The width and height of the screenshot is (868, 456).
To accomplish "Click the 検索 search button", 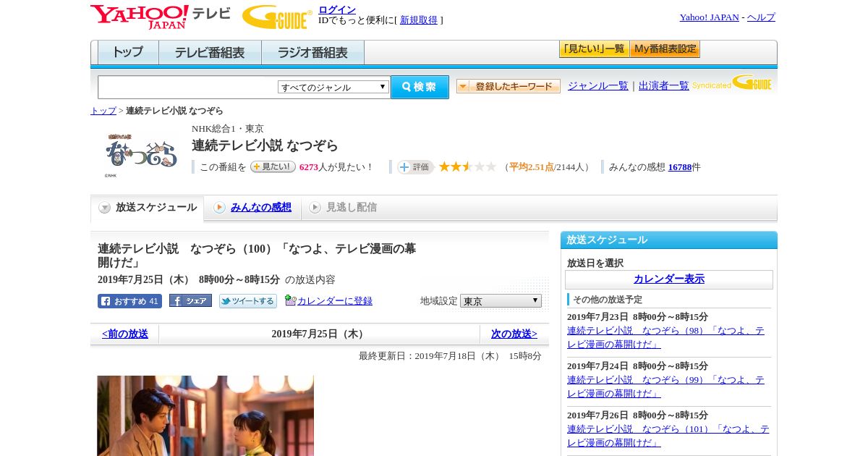I will [420, 87].
